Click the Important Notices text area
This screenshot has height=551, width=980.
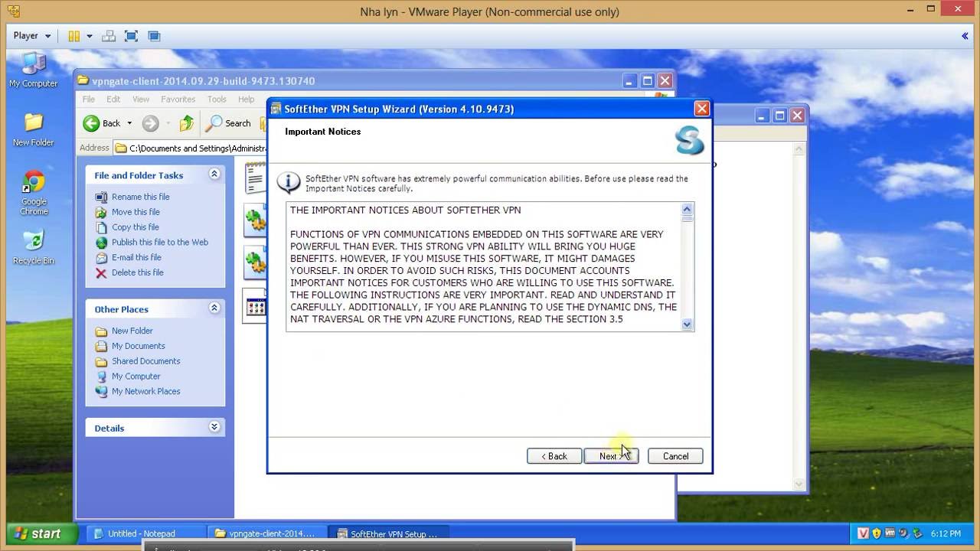pyautogui.click(x=490, y=266)
